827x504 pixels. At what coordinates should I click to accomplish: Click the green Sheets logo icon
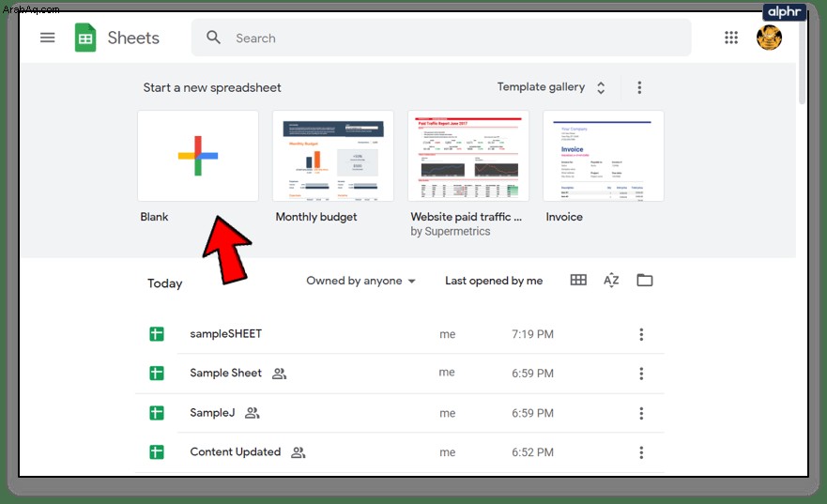point(84,38)
